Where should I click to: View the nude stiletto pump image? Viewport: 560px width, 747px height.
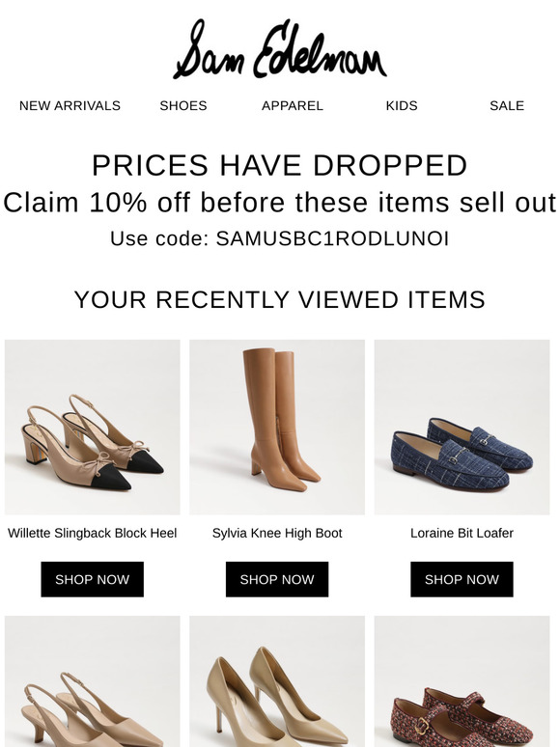277,681
